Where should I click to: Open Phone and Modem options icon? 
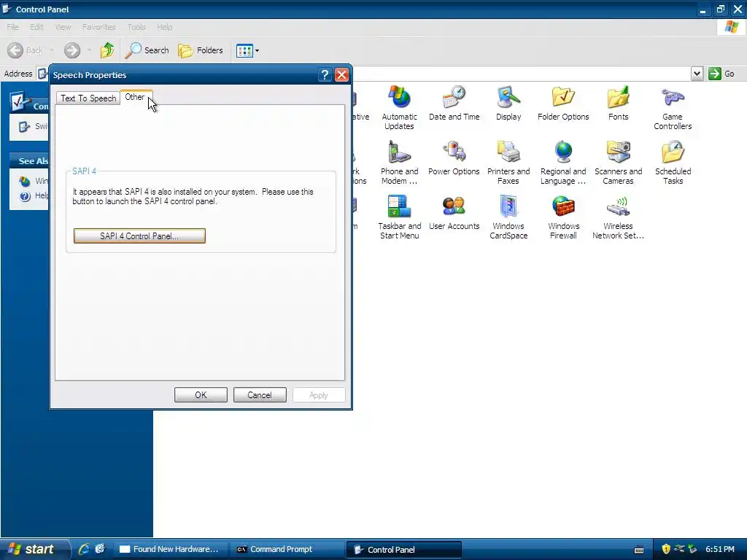click(x=399, y=163)
